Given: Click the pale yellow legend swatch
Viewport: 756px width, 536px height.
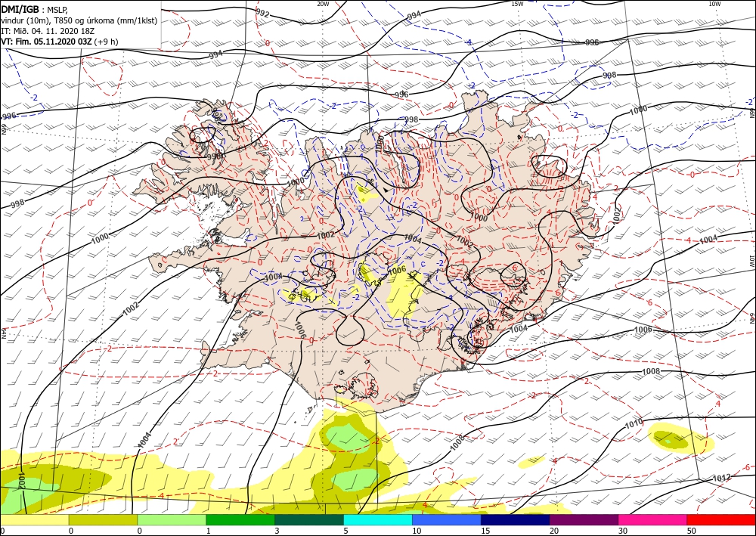Looking at the screenshot, I should [34, 519].
